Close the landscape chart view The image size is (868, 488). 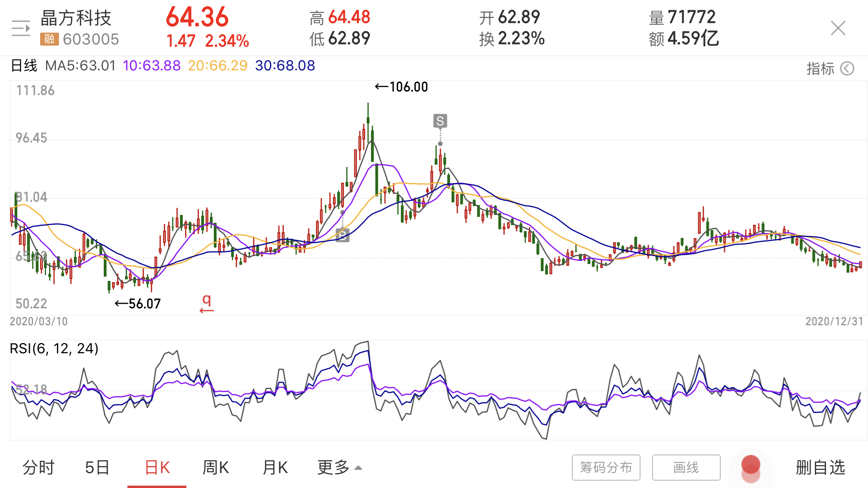[838, 28]
